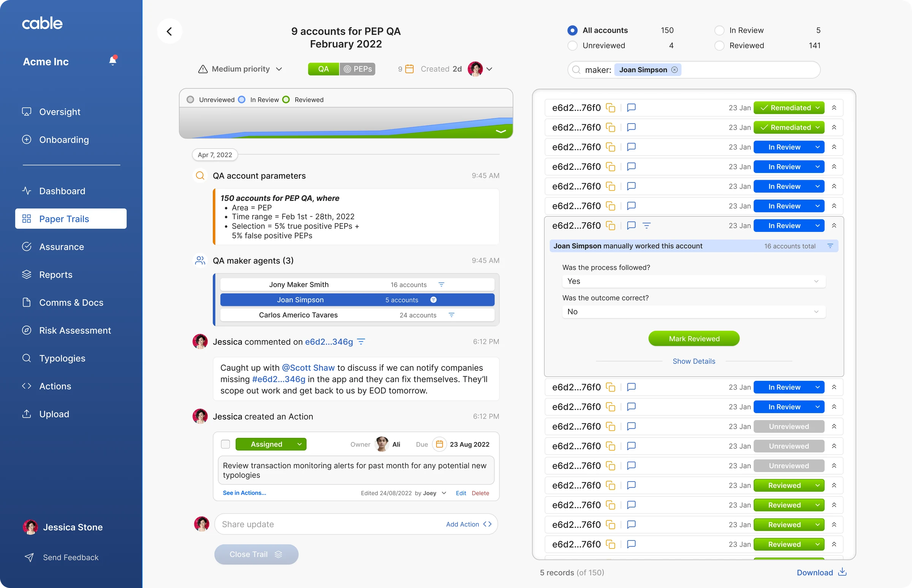Select the All accounts radio button
This screenshot has height=588, width=912.
572,30
